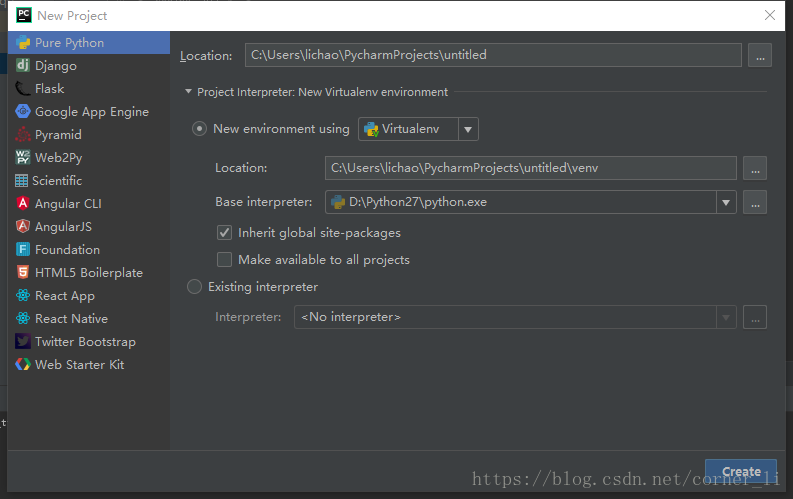The width and height of the screenshot is (793, 499).
Task: Browse for project Location folder
Action: (760, 55)
